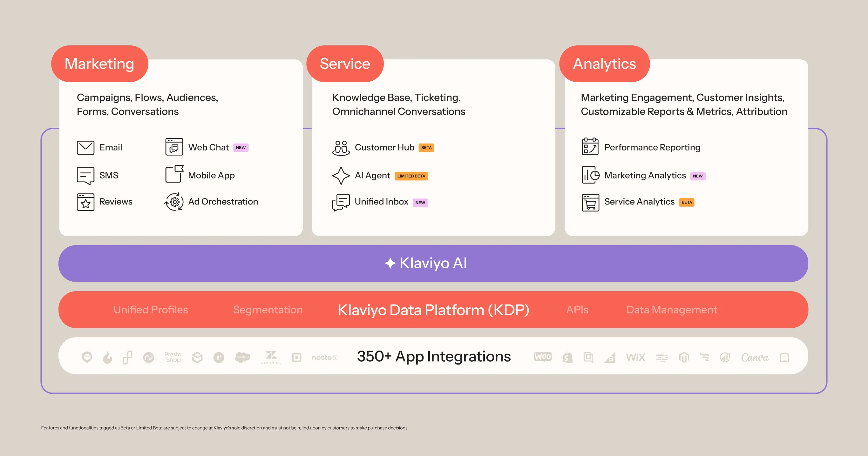
Task: Click the Ad Orchestration gear icon
Action: [x=174, y=202]
